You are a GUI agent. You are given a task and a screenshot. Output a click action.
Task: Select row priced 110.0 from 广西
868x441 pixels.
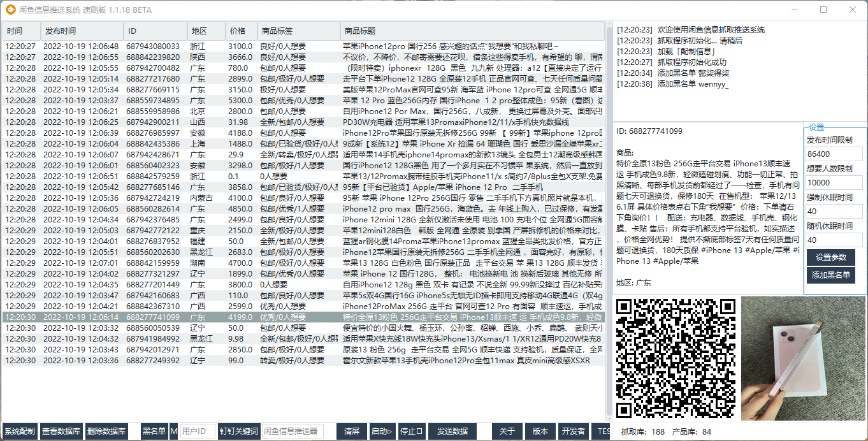coord(303,296)
